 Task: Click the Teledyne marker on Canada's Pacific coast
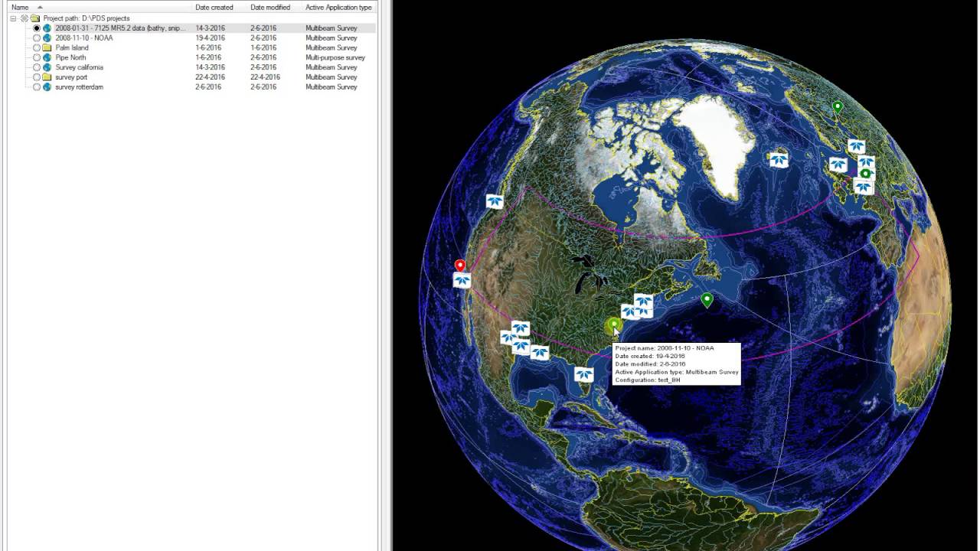495,201
